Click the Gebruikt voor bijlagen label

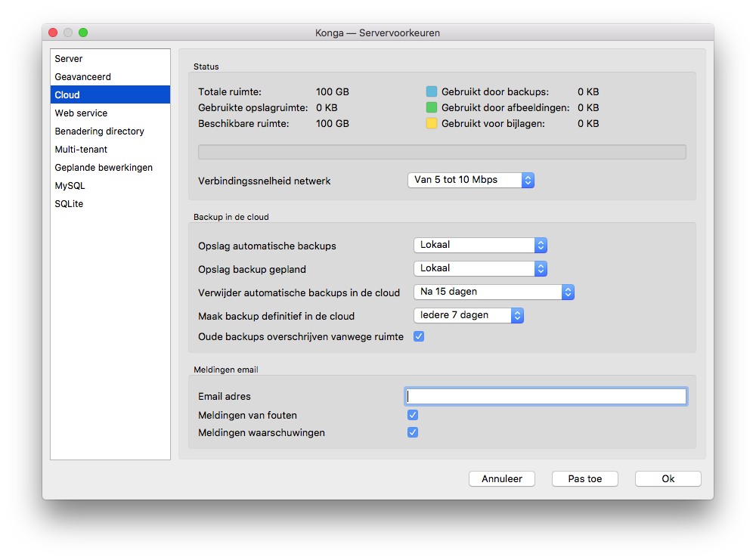pos(493,123)
